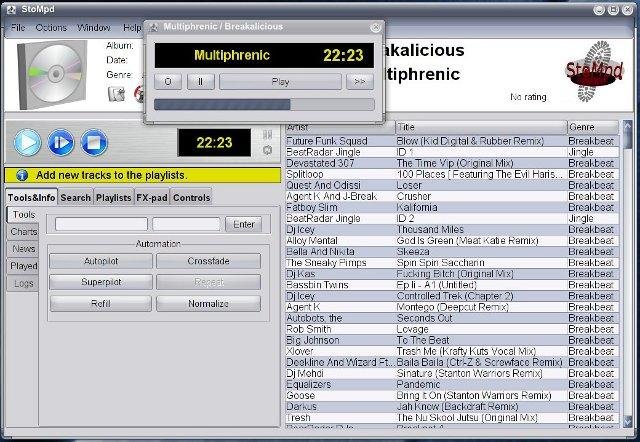Switch to the FX-pad tab
This screenshot has height=442, width=640.
coord(151,198)
